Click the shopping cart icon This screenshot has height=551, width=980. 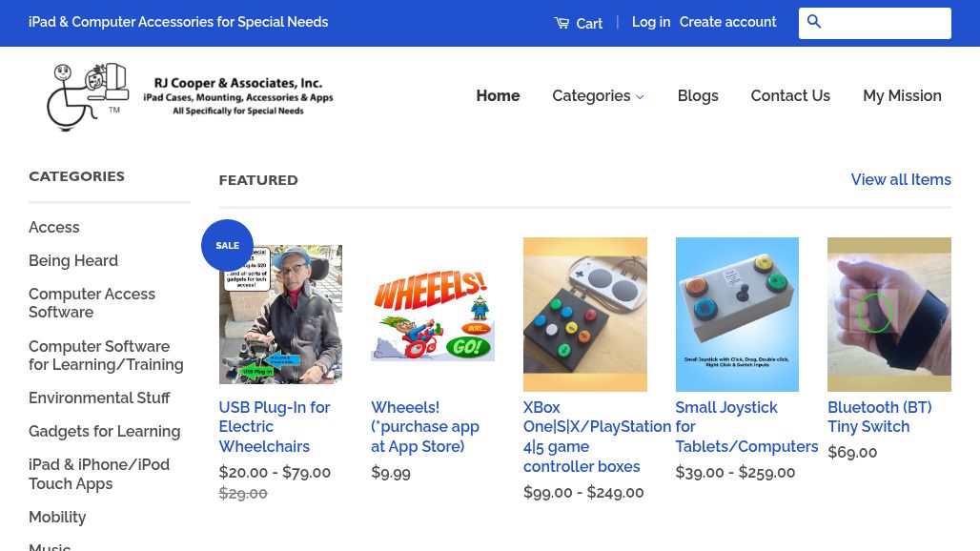click(561, 23)
